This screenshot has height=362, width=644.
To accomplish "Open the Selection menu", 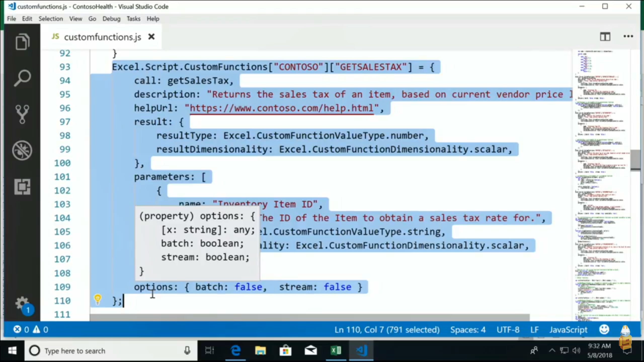I will pyautogui.click(x=51, y=19).
